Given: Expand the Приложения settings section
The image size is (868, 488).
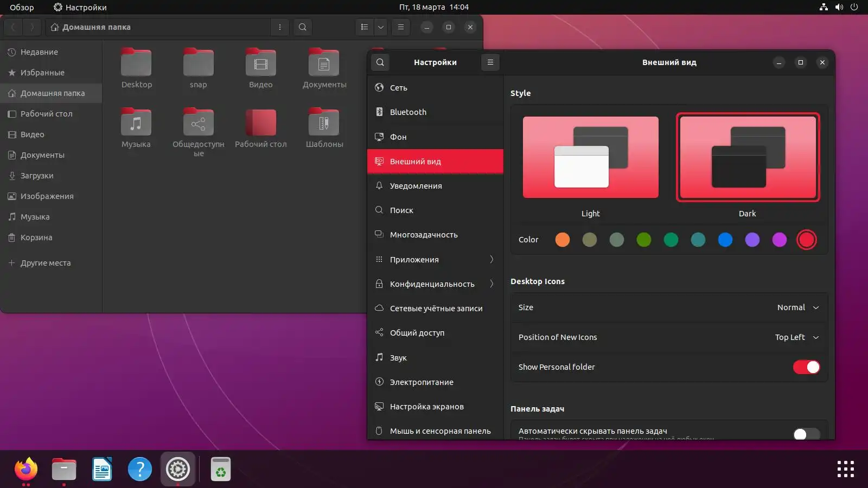Looking at the screenshot, I should pyautogui.click(x=435, y=260).
